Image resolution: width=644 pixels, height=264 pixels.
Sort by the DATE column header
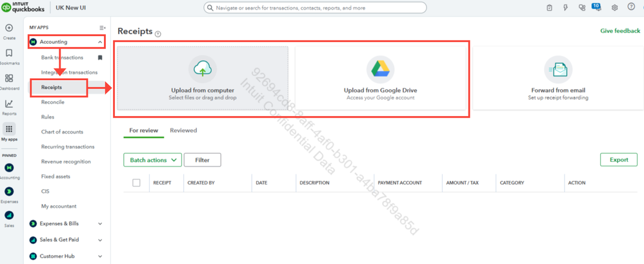point(261,183)
